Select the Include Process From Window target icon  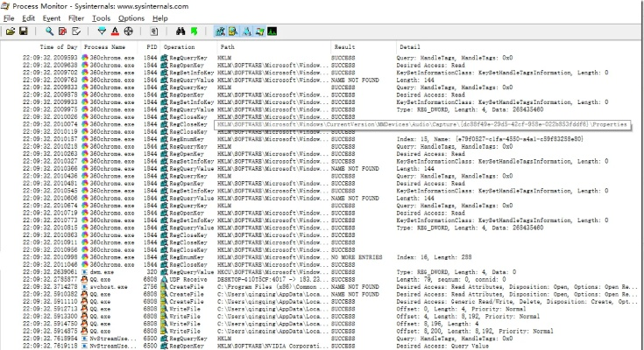coord(128,31)
